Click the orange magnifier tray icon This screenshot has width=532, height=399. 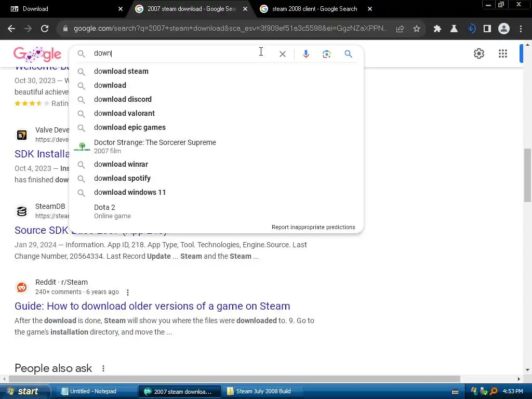[494, 391]
